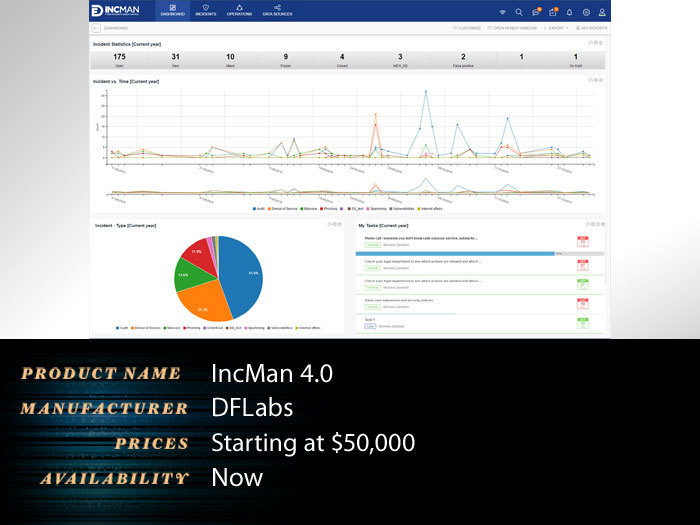700x525 pixels.
Task: Click the red calendar icon on Phone call task
Action: [x=583, y=242]
